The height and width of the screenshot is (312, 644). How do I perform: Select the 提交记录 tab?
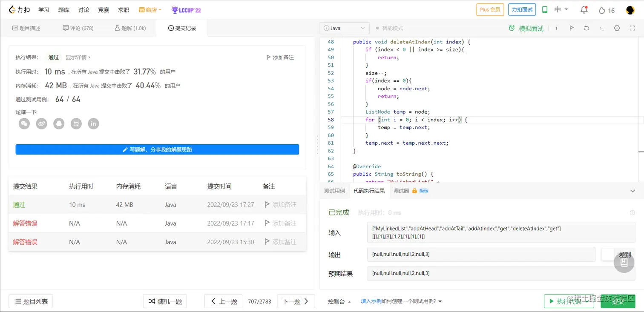coord(182,28)
